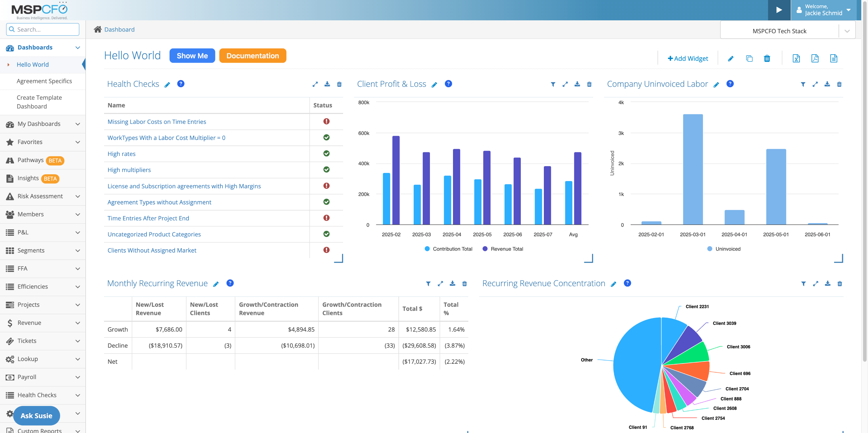Edit the Monthly Recurring Revenue widget title

pos(216,284)
